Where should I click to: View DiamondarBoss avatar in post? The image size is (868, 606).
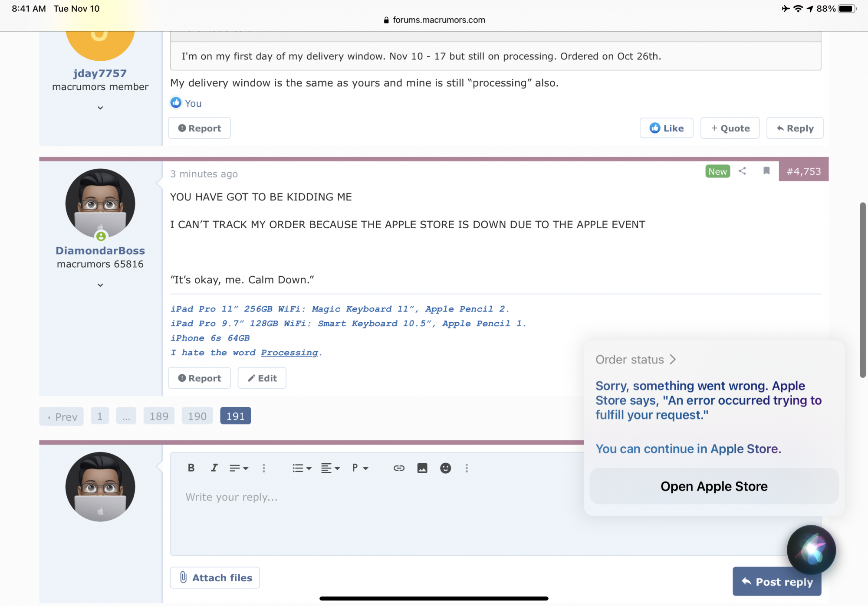pyautogui.click(x=100, y=203)
